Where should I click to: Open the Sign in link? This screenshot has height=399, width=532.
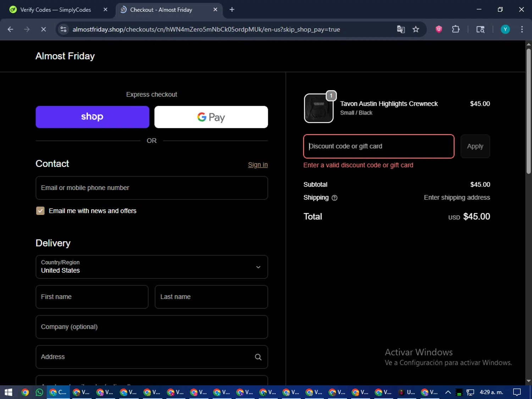258,165
